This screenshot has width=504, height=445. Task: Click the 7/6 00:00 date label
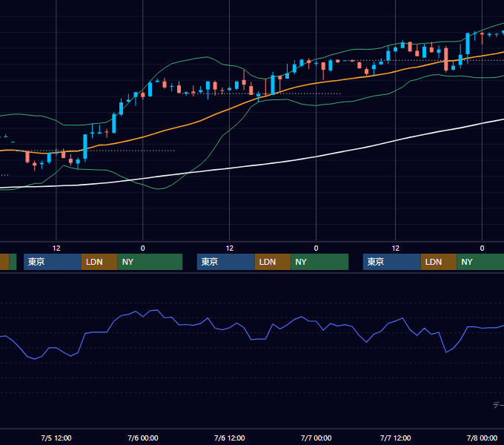[143, 438]
